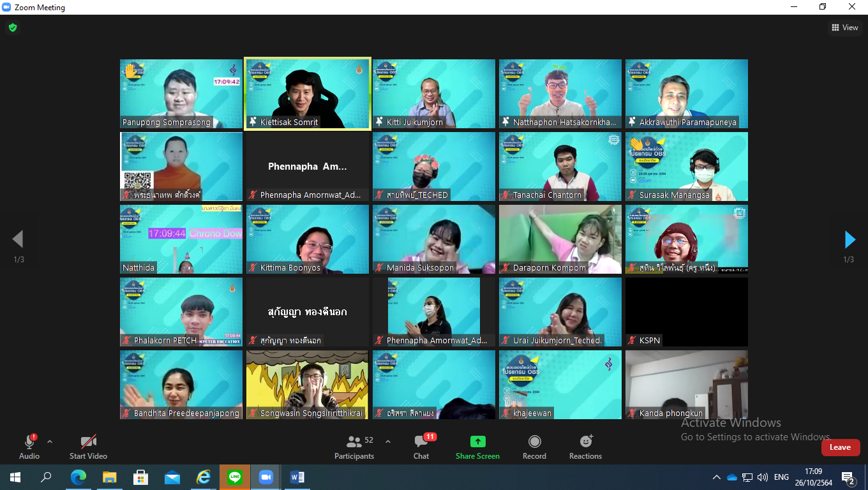This screenshot has height=490, width=868.
Task: Click the raised hand icon on Panupong
Action: [x=131, y=71]
